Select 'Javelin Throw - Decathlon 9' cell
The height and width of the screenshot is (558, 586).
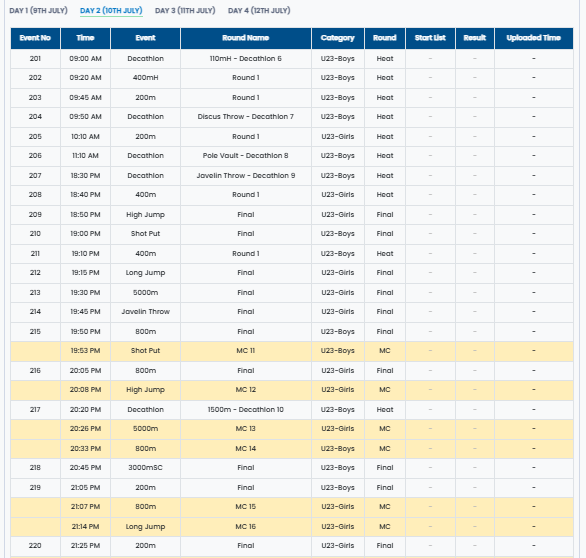[x=246, y=176]
